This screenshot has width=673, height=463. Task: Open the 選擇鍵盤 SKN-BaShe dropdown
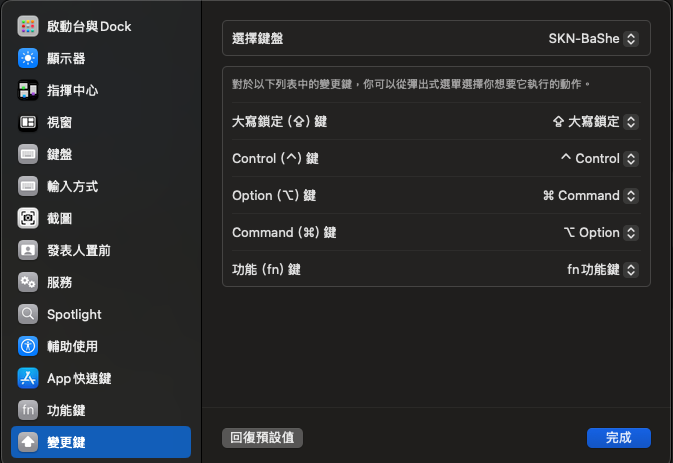pos(594,39)
